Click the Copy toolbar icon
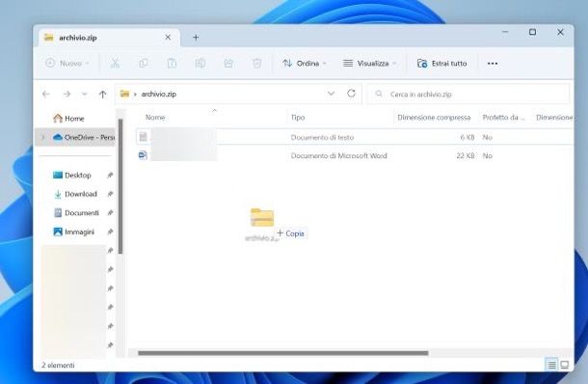This screenshot has height=384, width=588. tap(144, 63)
